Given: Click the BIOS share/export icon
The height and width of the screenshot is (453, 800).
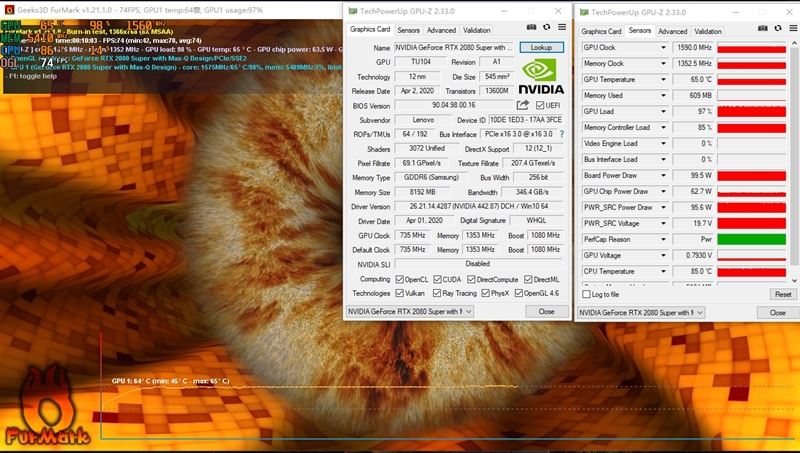Looking at the screenshot, I should coord(522,105).
